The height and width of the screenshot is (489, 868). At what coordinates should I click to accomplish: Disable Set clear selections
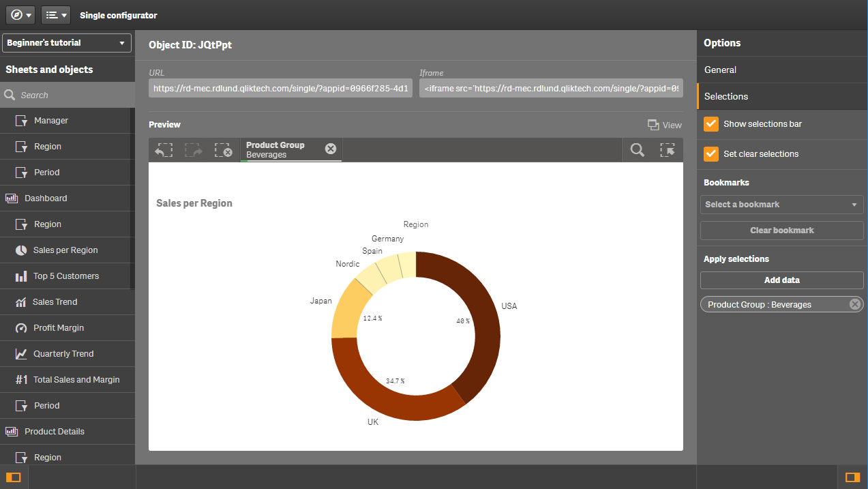(x=710, y=153)
